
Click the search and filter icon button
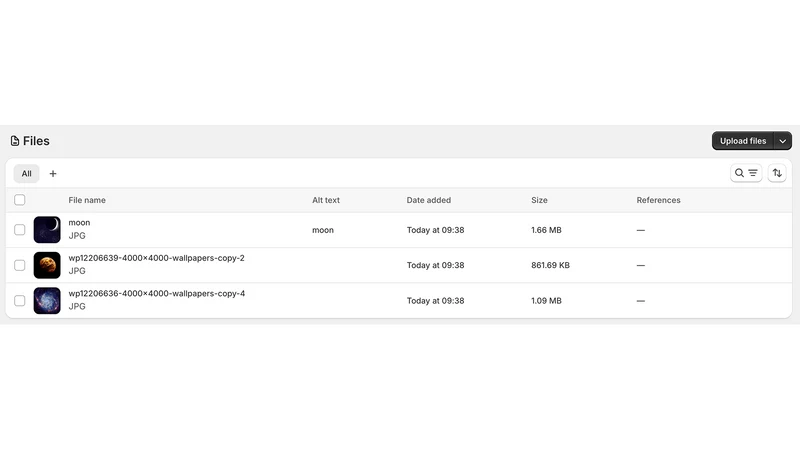tap(746, 173)
